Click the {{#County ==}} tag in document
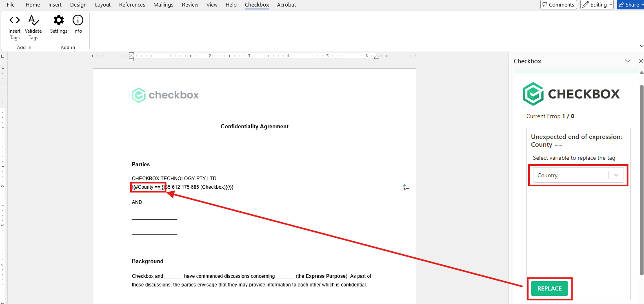Image resolution: width=644 pixels, height=304 pixels. tap(149, 187)
